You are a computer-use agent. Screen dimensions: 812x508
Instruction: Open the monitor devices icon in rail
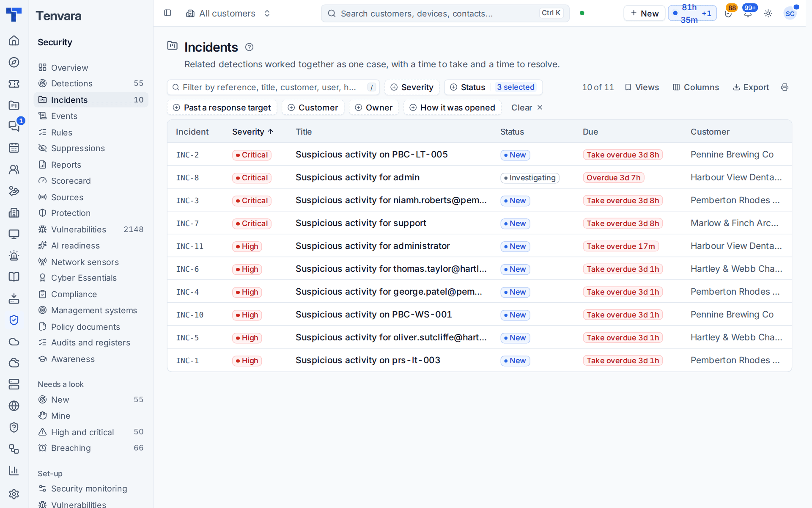[x=14, y=234]
